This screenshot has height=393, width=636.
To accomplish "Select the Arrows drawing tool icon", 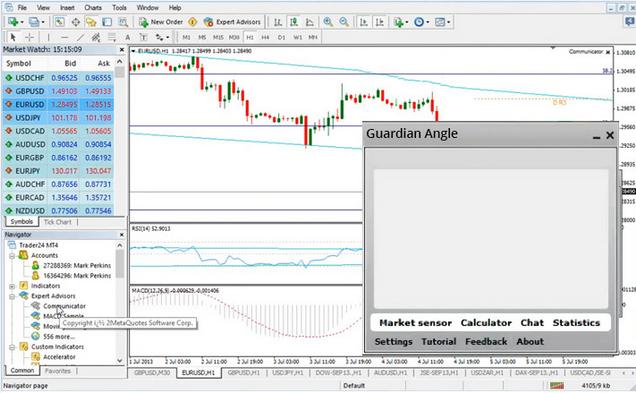I will point(159,37).
